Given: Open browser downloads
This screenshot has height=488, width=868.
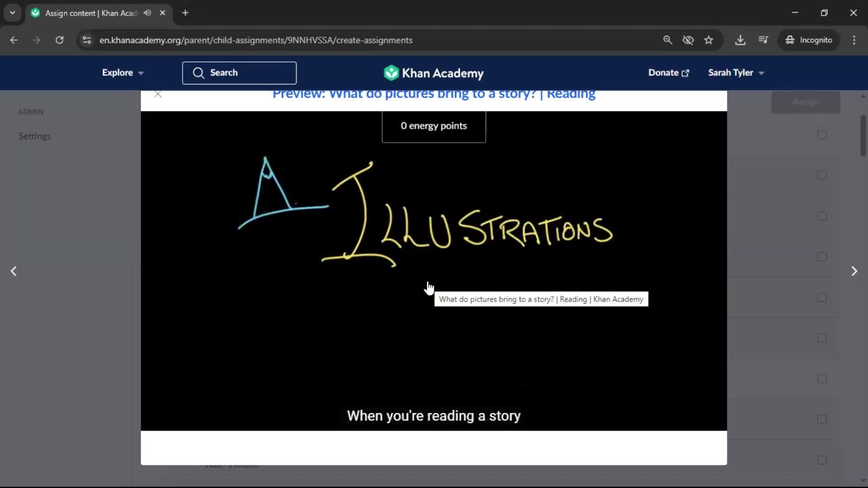Looking at the screenshot, I should [x=740, y=40].
